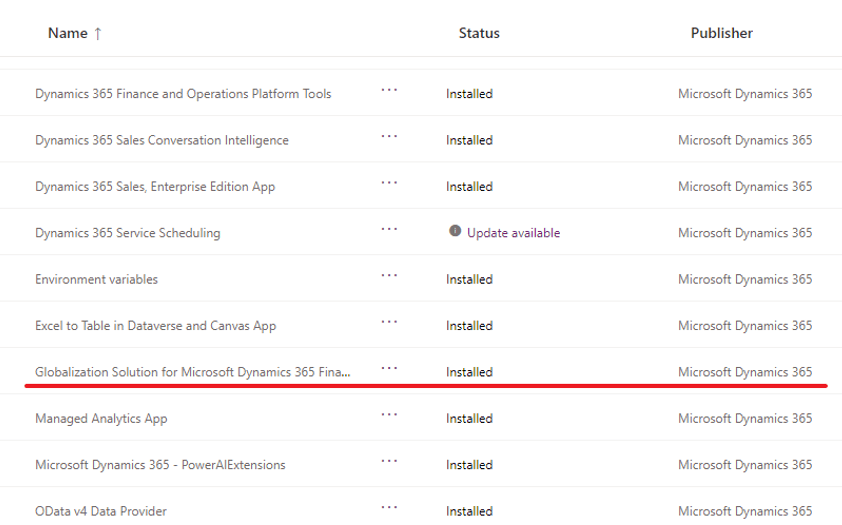The width and height of the screenshot is (842, 525).
Task: Open more options for Environment variables
Action: click(389, 275)
